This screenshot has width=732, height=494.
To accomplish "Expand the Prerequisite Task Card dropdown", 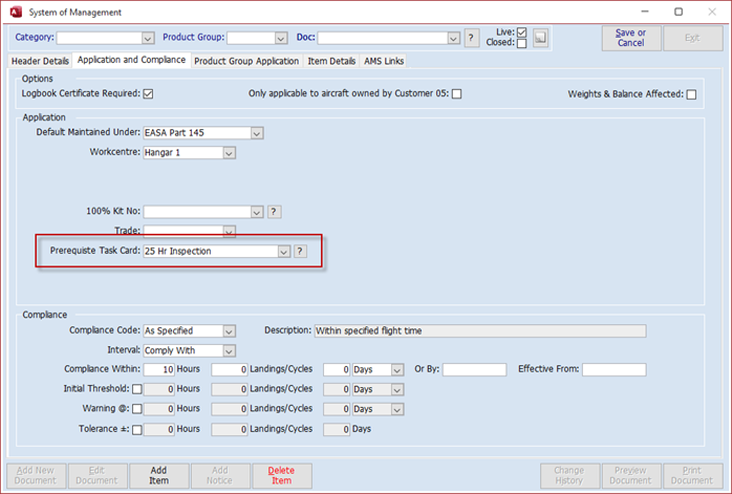I will pos(284,251).
